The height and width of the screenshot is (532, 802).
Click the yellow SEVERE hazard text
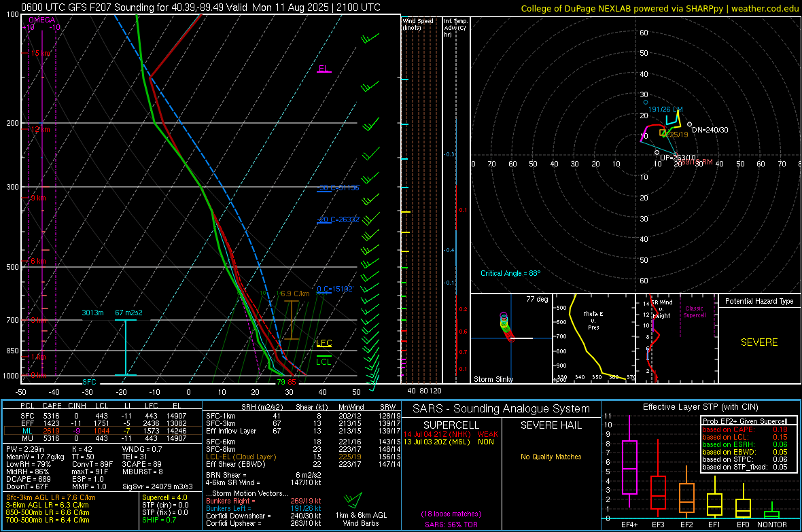tap(759, 342)
